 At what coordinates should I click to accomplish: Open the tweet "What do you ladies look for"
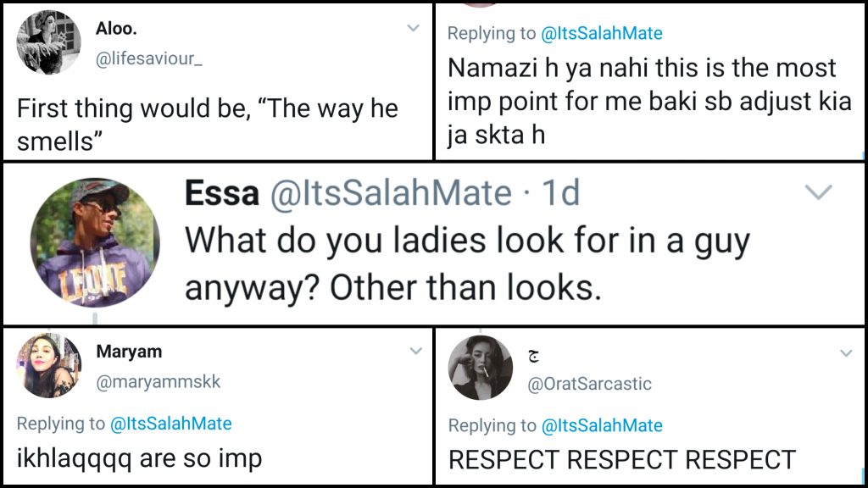[x=467, y=264]
